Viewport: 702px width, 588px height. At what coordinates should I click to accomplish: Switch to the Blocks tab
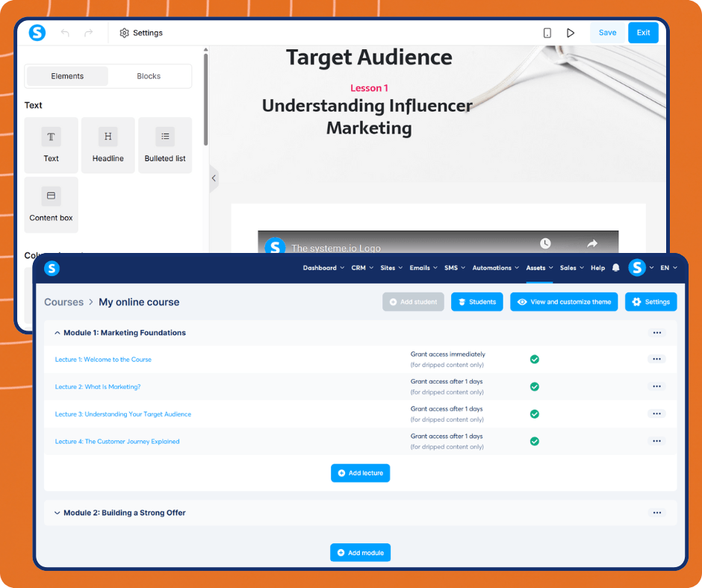(x=149, y=76)
